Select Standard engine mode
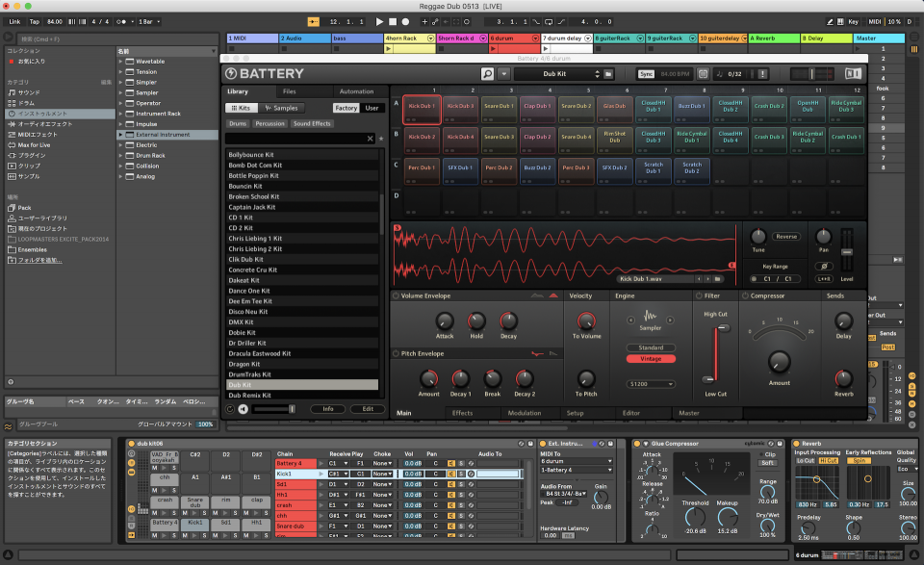This screenshot has height=565, width=924. pyautogui.click(x=651, y=347)
